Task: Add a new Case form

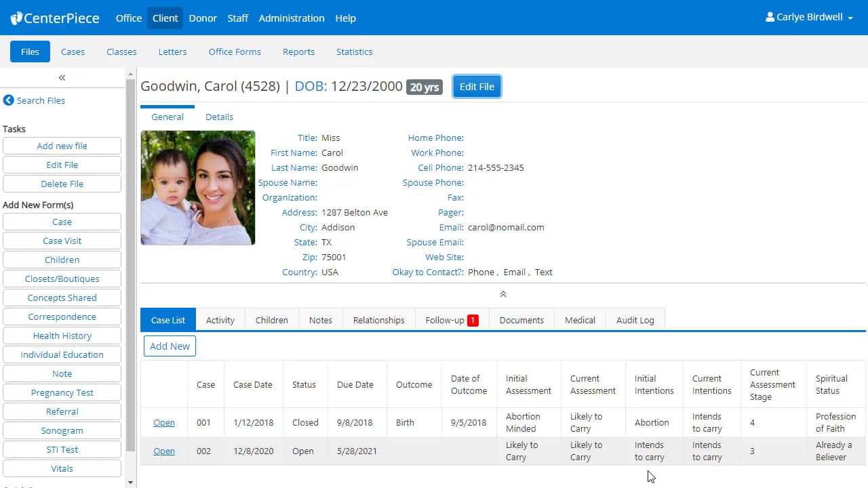Action: pyautogui.click(x=62, y=222)
